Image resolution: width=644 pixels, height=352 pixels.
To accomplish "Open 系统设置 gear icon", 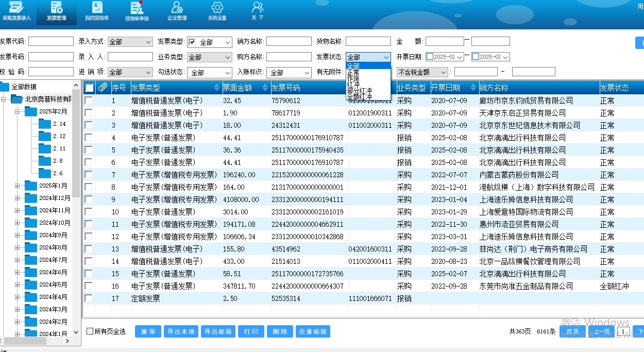I will 217,11.
